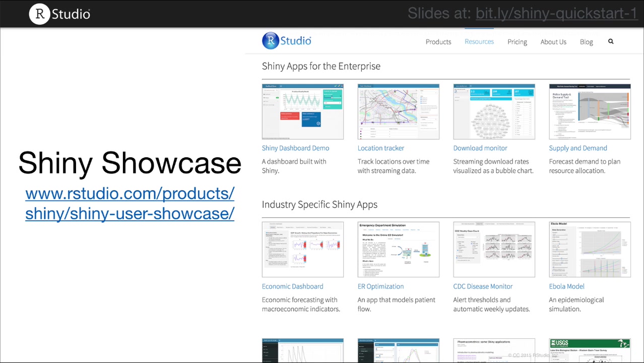This screenshot has width=644, height=363.
Task: Select the Download monitor bubble chart thumbnail
Action: (x=494, y=111)
